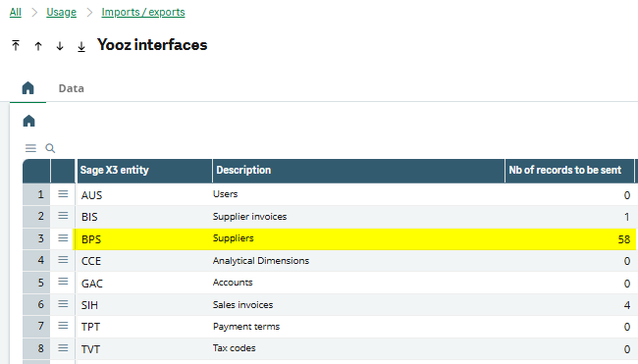
Task: Click the grid search magnifier icon
Action: [50, 148]
